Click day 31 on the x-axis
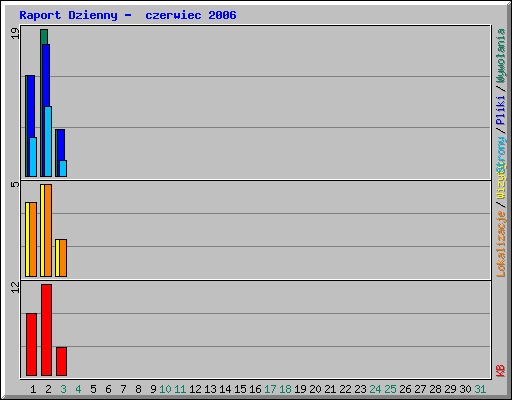This screenshot has width=512, height=400. click(480, 389)
